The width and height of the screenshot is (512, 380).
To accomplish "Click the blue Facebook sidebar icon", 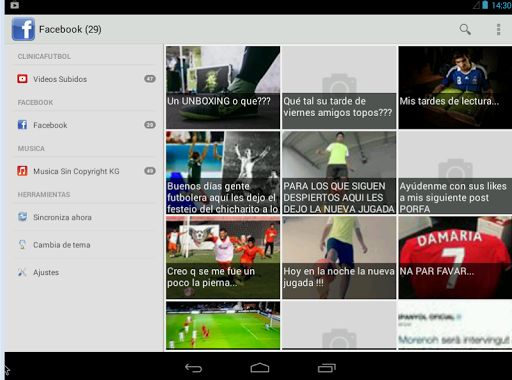I will [x=22, y=125].
